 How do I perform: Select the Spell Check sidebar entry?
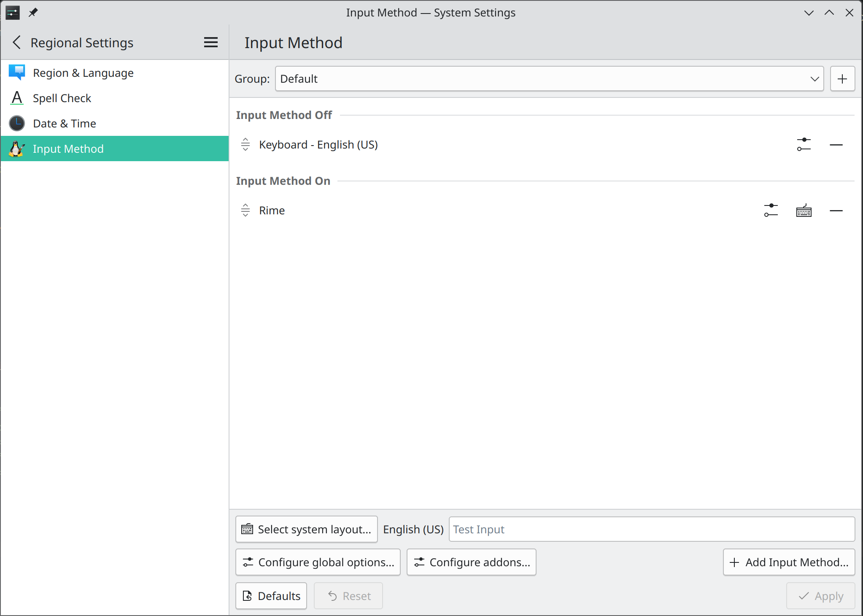click(x=62, y=98)
